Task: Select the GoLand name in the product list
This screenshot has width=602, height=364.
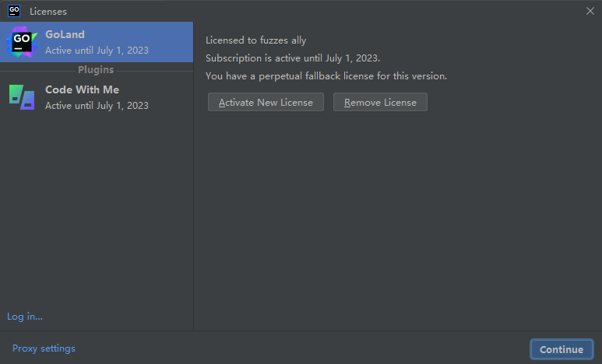Action: pos(65,34)
